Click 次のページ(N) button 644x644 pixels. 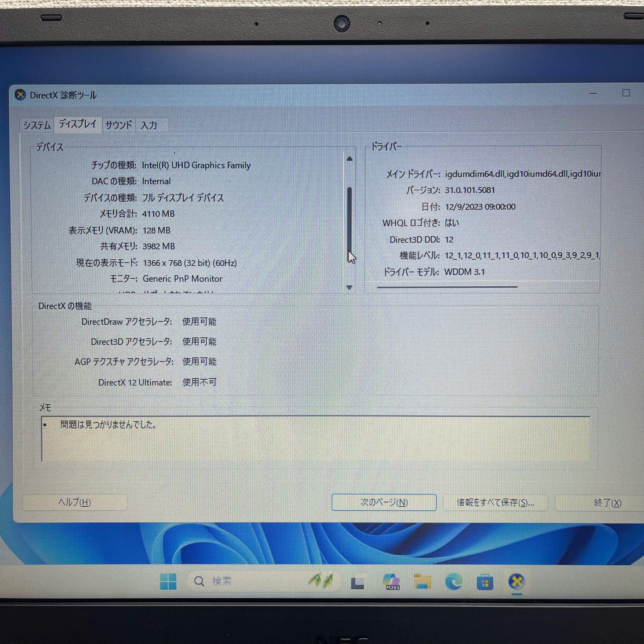pos(384,502)
